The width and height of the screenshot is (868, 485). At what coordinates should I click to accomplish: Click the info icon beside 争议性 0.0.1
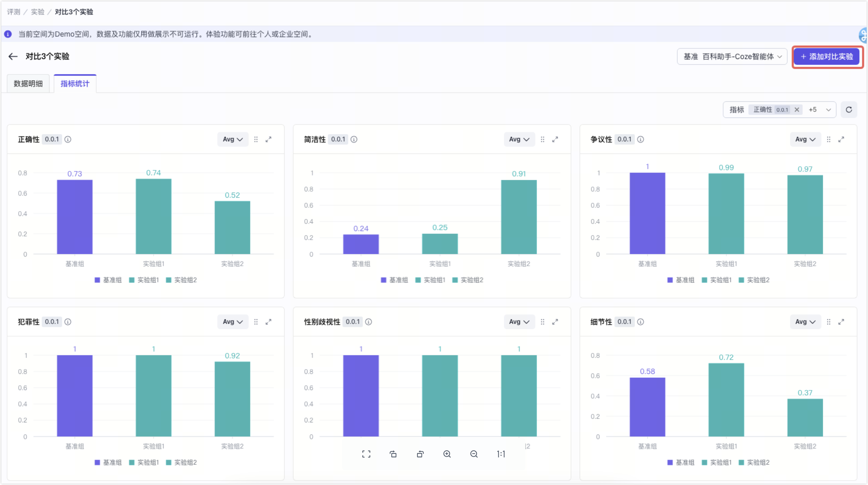(640, 139)
